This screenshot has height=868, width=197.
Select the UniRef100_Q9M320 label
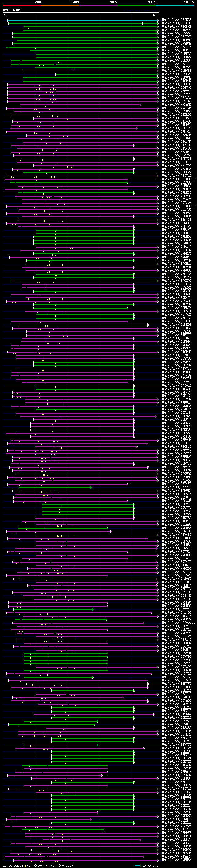(177, 132)
